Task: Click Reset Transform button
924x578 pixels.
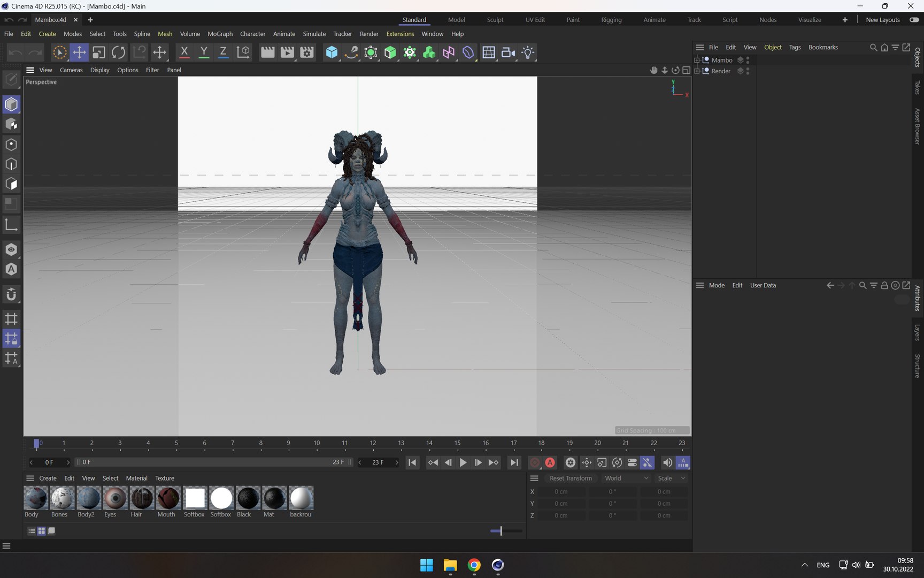Action: tap(571, 478)
